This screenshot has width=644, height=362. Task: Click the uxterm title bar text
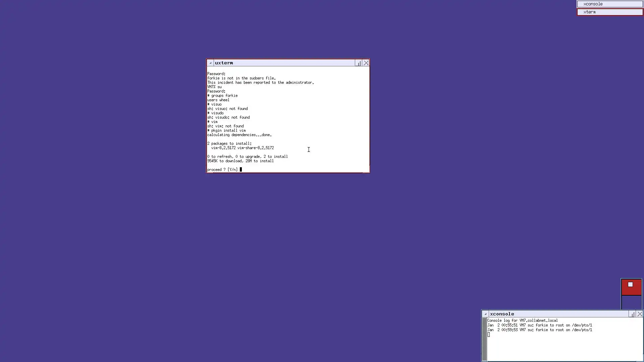pos(224,63)
